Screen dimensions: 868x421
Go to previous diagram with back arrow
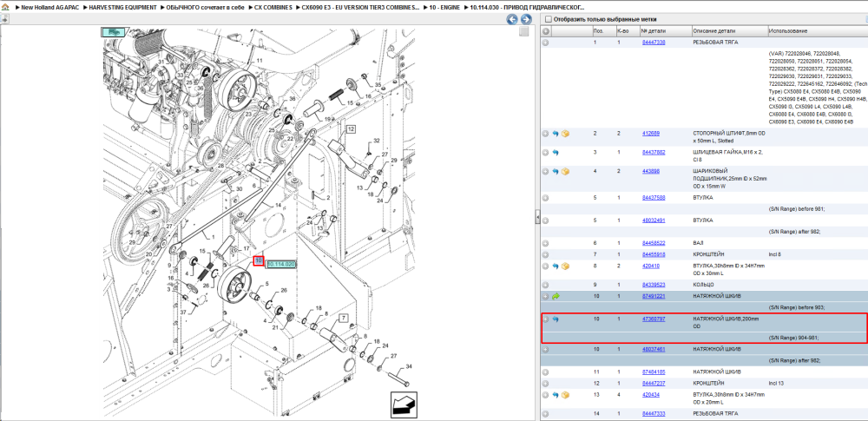pyautogui.click(x=512, y=20)
